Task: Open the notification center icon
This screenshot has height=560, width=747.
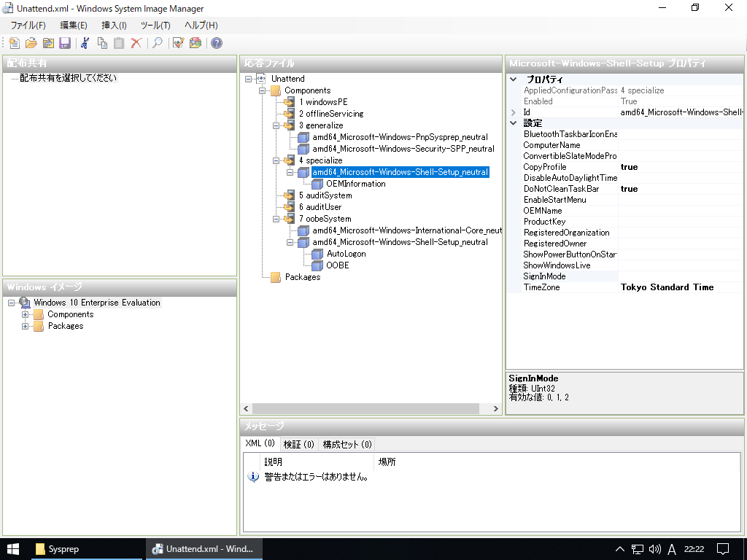Action: point(723,549)
